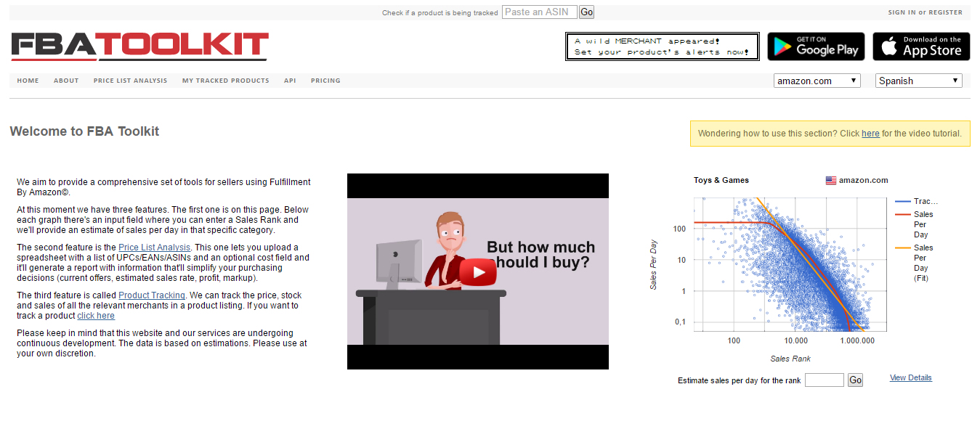Screen dimensions: 980x429
Task: Focus the sales rank estimate input
Action: 825,380
